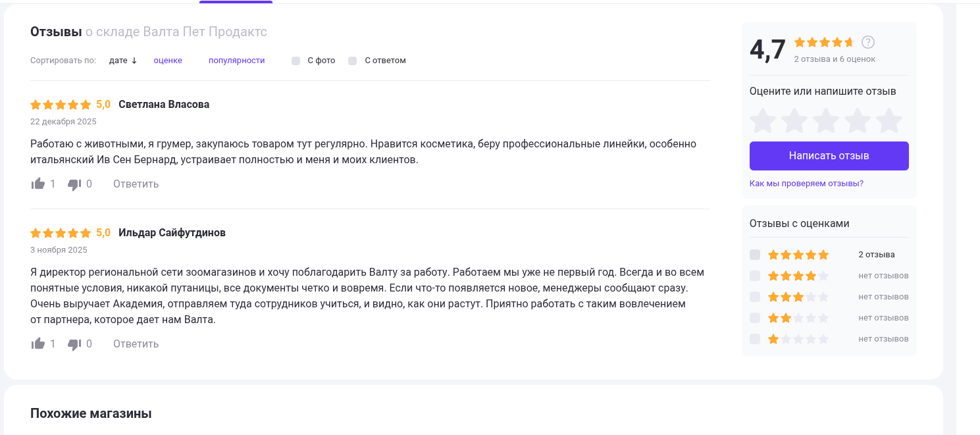Screen dimensions: 980x435
Task: Click the 'Отзывы с оценками' heading
Action: coord(800,224)
